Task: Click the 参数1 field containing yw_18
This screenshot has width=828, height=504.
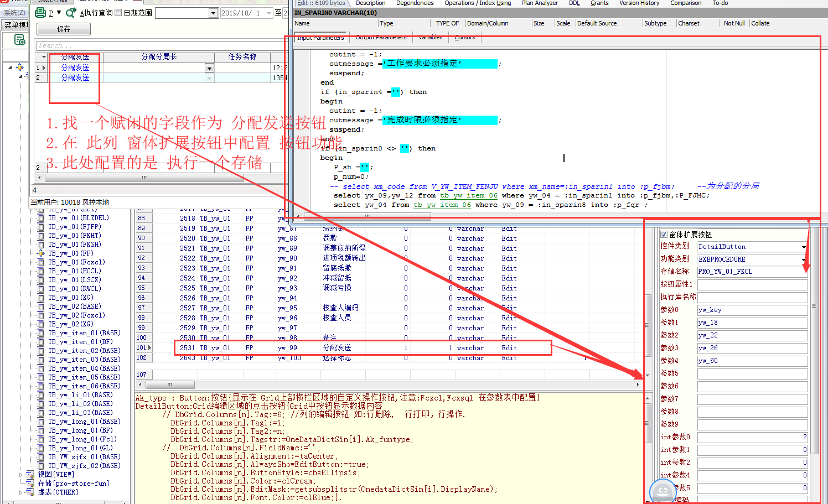Action: (752, 323)
